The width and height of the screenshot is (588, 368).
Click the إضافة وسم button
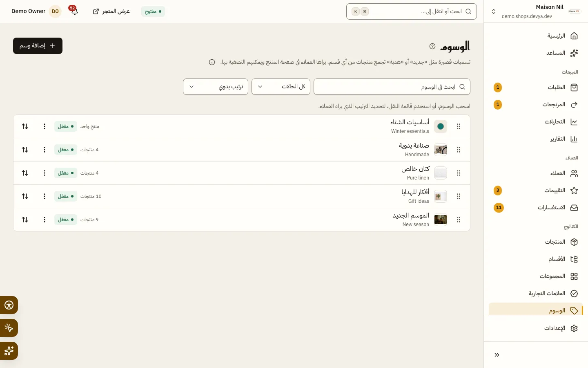tap(38, 46)
